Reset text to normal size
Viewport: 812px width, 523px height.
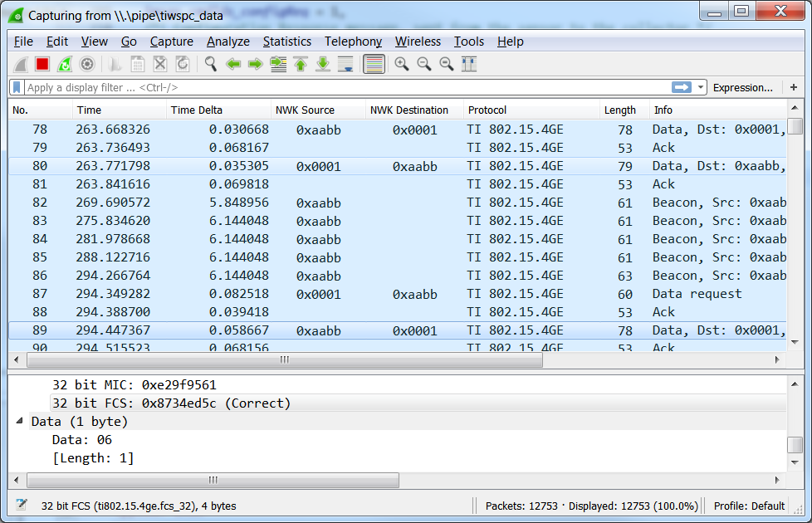[x=447, y=64]
